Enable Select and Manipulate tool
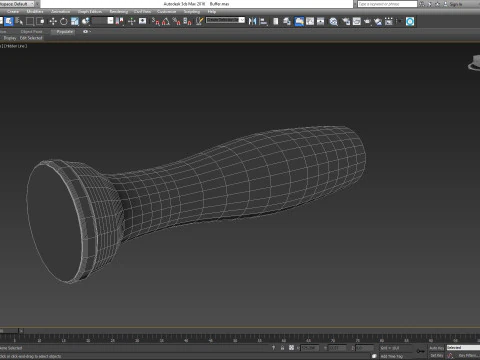The width and height of the screenshot is (480, 360). [x=132, y=21]
